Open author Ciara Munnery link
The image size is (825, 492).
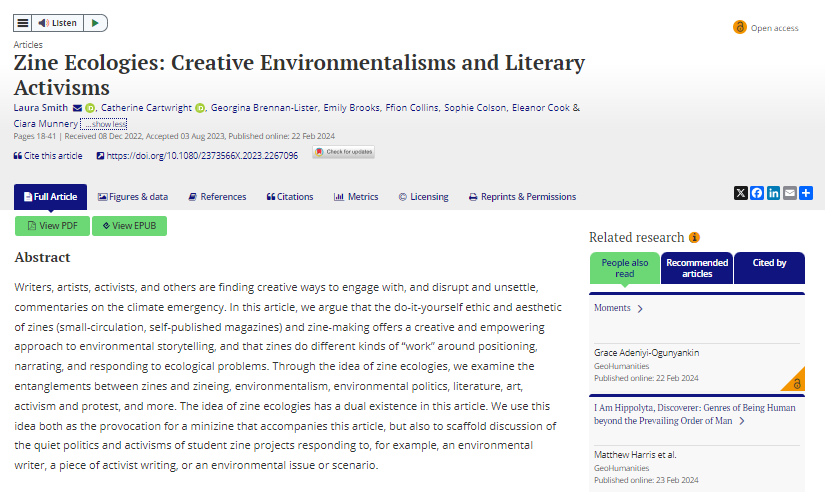point(46,124)
